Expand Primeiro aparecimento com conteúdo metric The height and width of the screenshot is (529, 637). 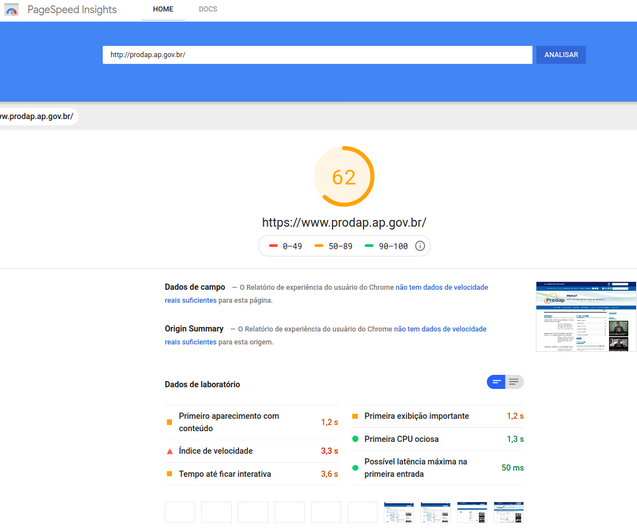pos(229,422)
